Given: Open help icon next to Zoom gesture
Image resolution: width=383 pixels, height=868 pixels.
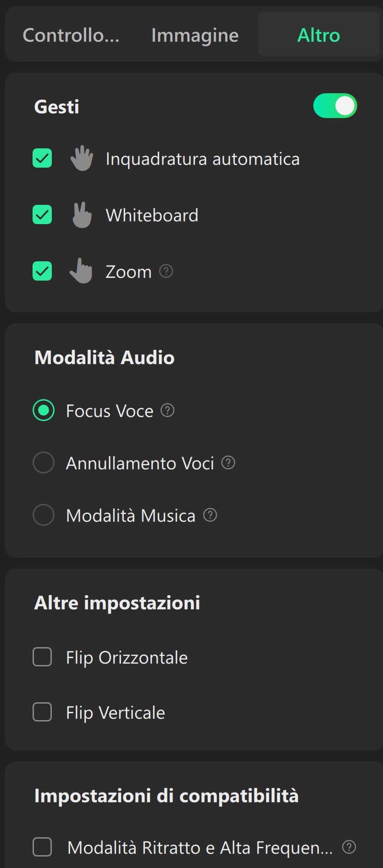Looking at the screenshot, I should coord(166,271).
